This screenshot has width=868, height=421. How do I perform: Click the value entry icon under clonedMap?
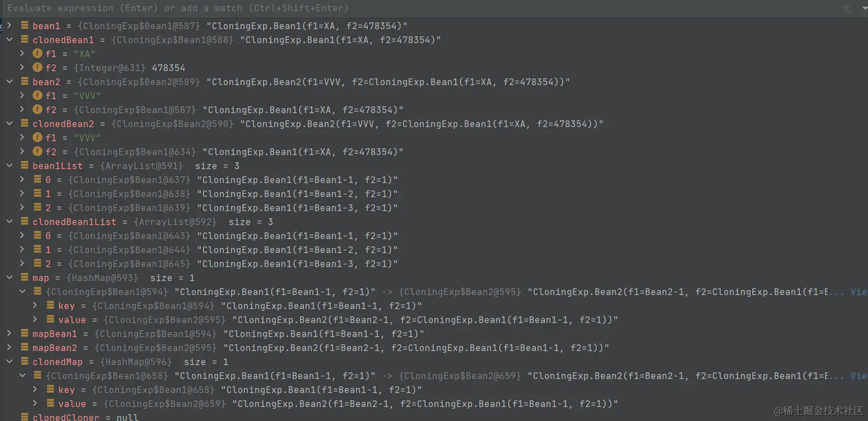point(50,404)
